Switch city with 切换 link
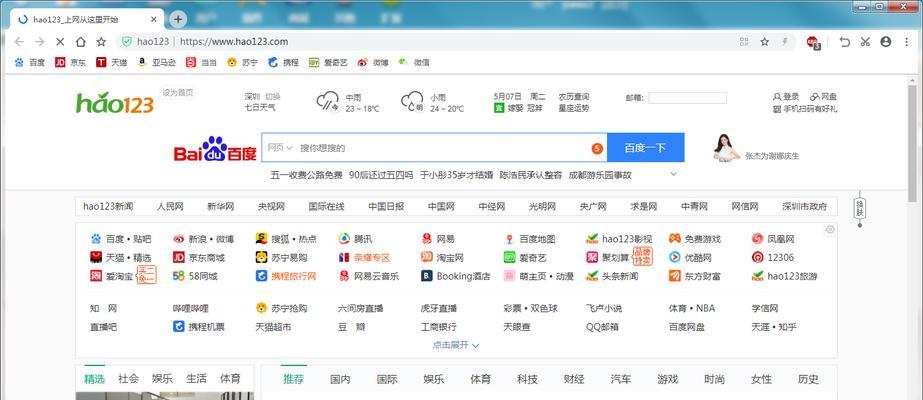The width and height of the screenshot is (923, 400). pyautogui.click(x=273, y=96)
